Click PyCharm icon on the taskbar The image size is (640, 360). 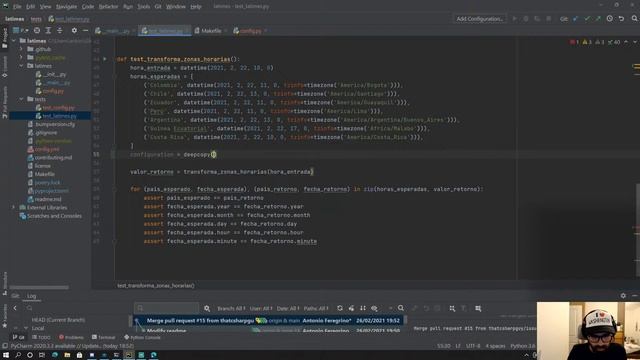point(129,355)
